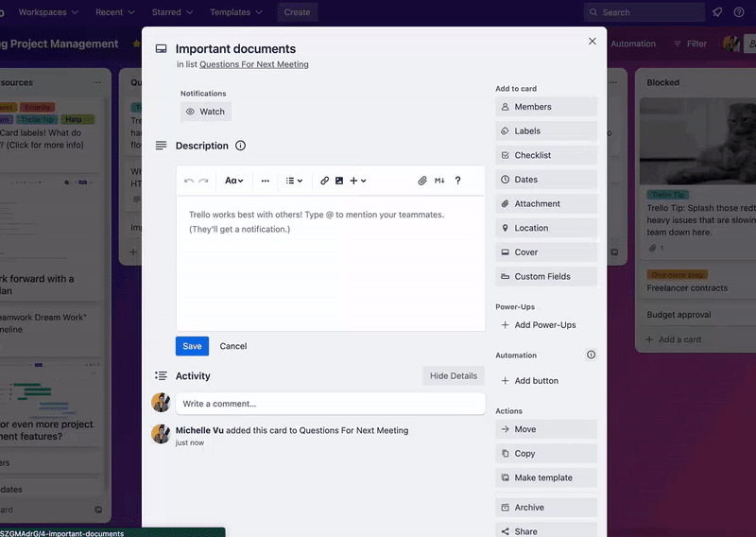
Task: Open Custom Fields for the card
Action: [x=546, y=276]
